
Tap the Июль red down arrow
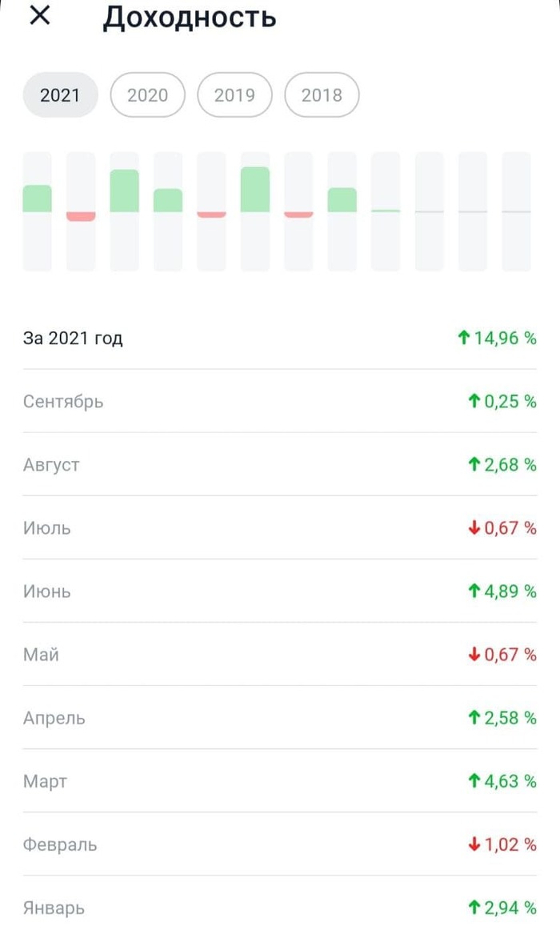point(474,527)
